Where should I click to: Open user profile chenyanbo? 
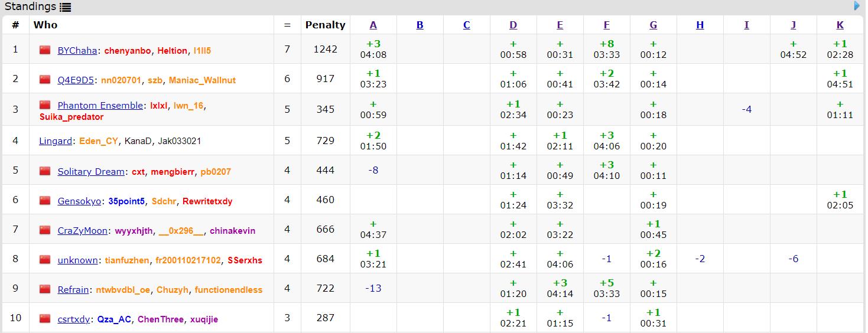click(x=128, y=51)
